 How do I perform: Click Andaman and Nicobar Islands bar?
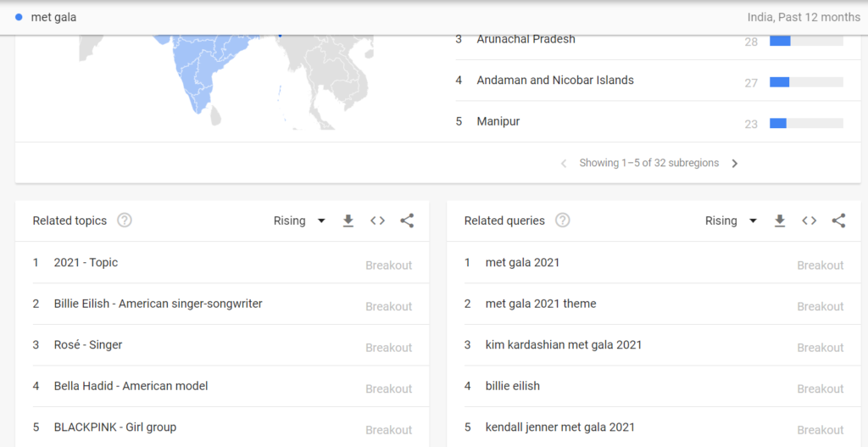(x=805, y=82)
